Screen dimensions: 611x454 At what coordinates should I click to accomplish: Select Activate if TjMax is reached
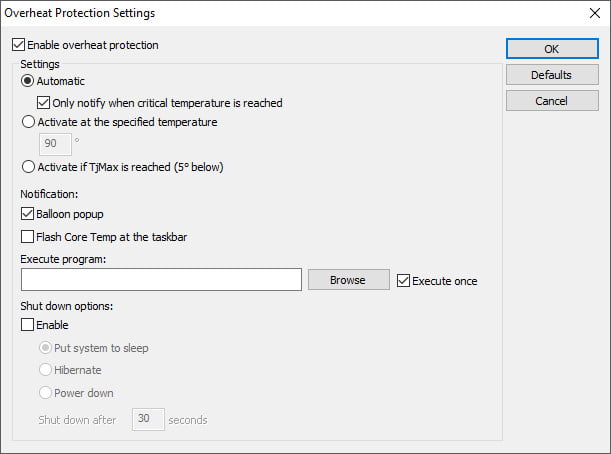[x=27, y=167]
